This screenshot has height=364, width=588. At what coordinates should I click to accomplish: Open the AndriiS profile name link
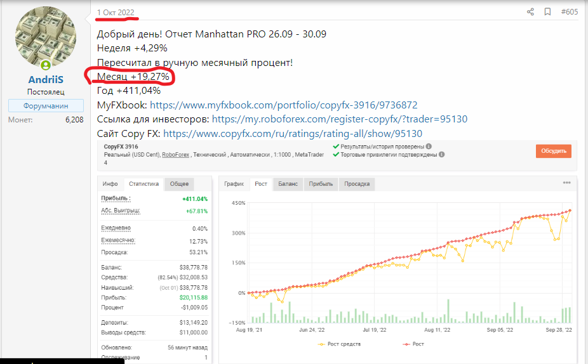point(46,79)
